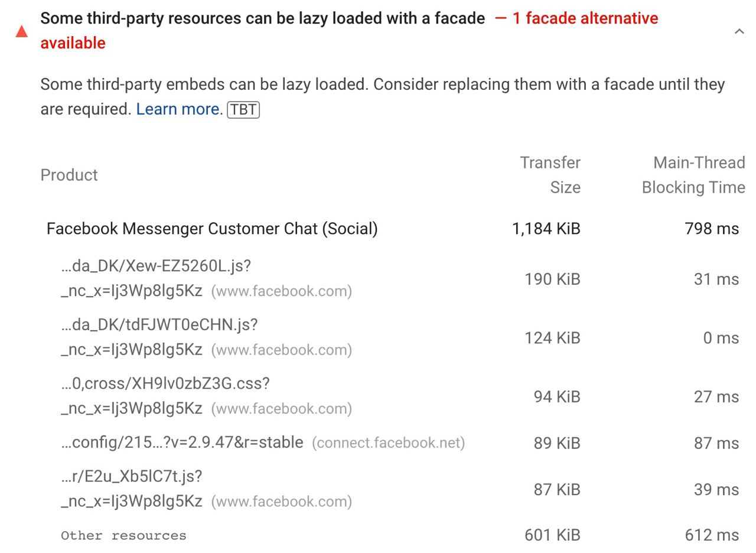
Task: Open the Xew-EZ5260L.js resource link
Action: (x=156, y=278)
